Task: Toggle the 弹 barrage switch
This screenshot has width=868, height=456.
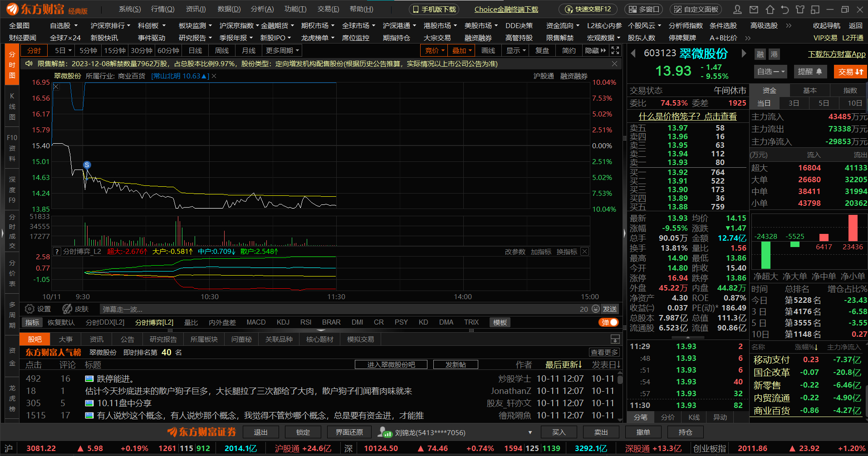Action: (608, 322)
